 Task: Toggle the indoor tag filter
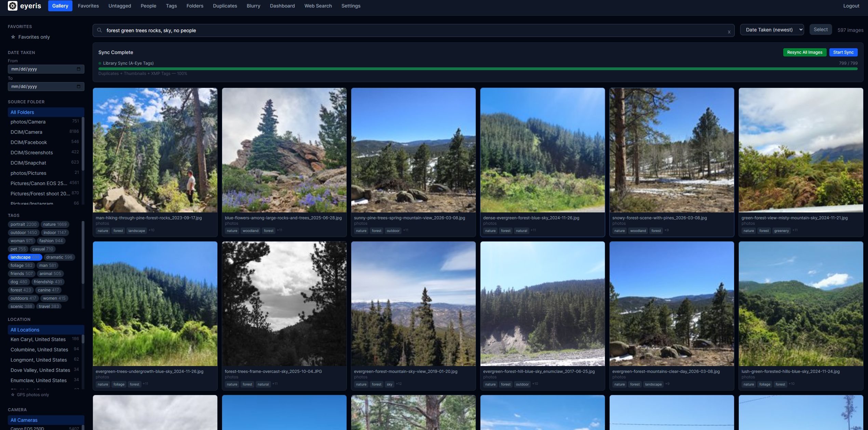(x=55, y=233)
